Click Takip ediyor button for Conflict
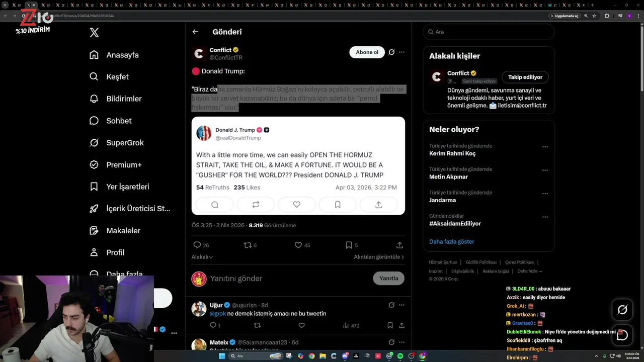The image size is (644, 362). (x=525, y=77)
